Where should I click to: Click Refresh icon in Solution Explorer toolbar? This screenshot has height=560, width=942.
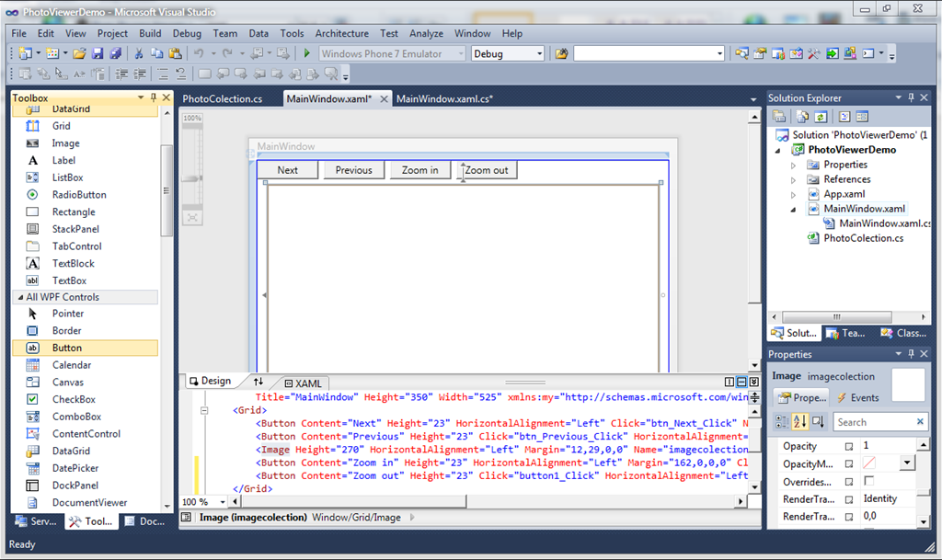(821, 117)
